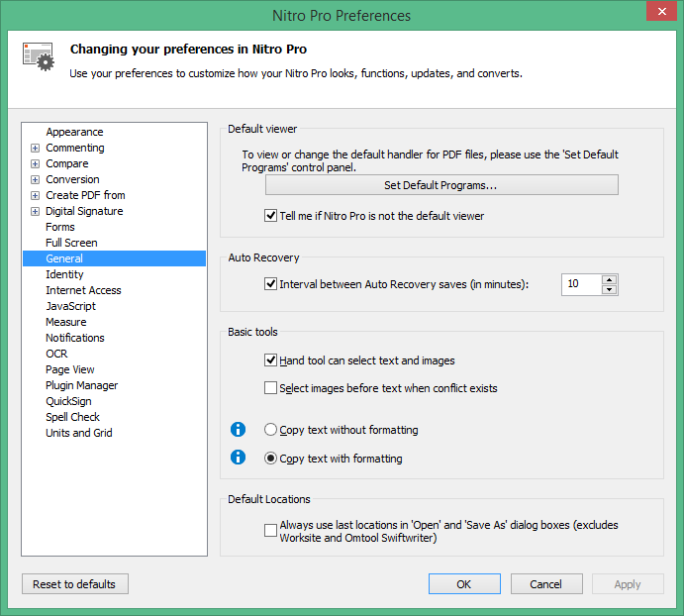This screenshot has height=616, width=684.
Task: Increase Auto Recovery interval with up arrow
Action: point(610,280)
